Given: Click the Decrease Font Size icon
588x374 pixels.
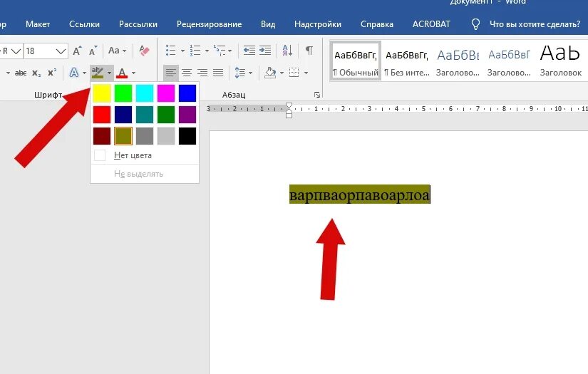Looking at the screenshot, I should [93, 51].
